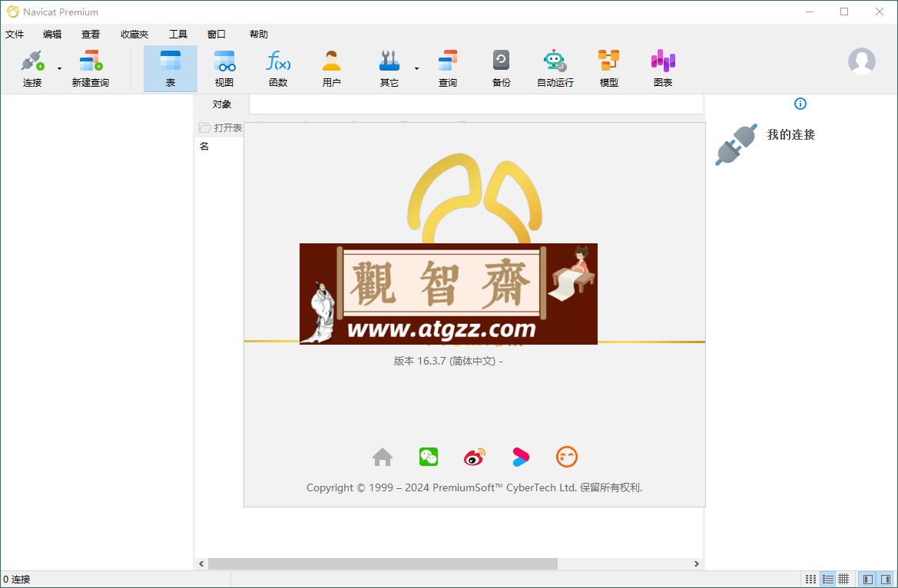Switch to list view

827,580
